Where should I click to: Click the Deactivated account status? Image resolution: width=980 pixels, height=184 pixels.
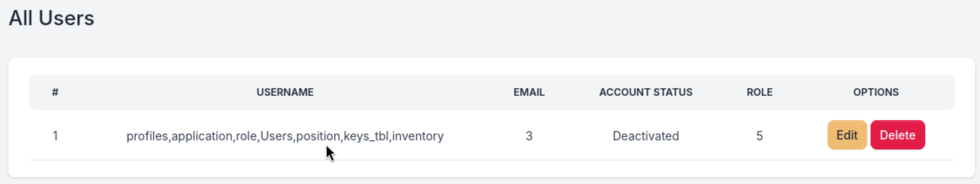coord(645,136)
